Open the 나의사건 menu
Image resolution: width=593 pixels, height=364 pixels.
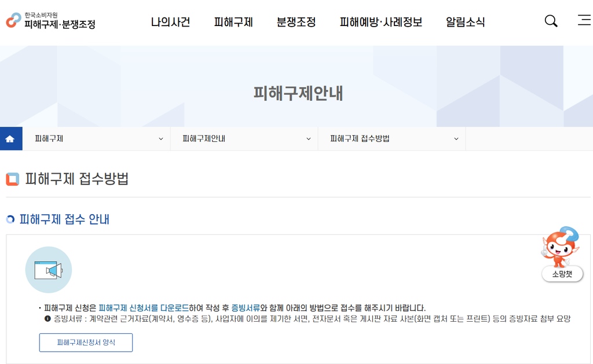pyautogui.click(x=170, y=22)
